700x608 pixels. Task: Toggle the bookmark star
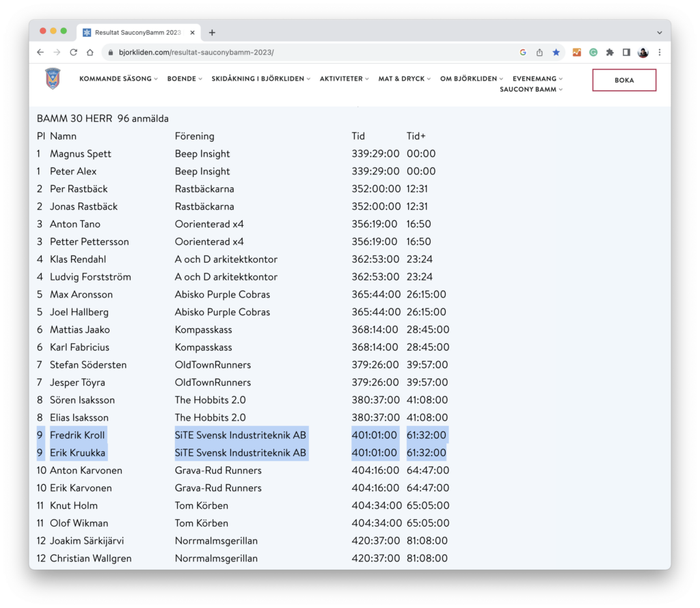pyautogui.click(x=556, y=52)
